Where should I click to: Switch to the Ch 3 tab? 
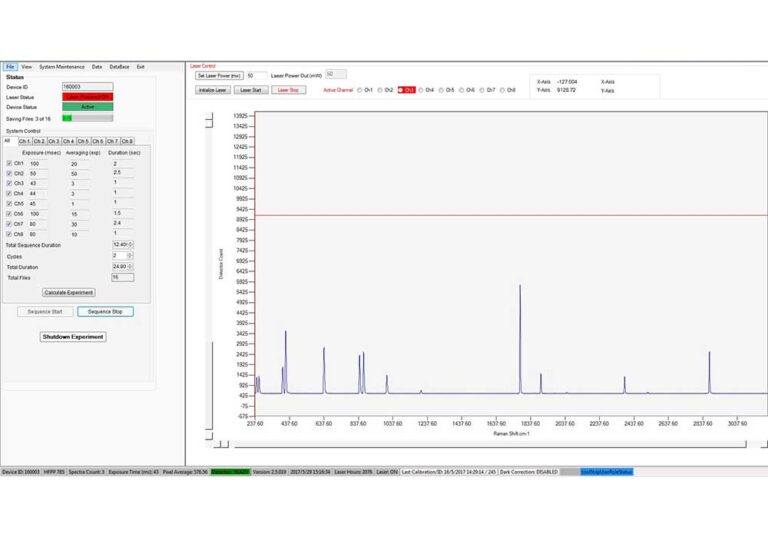click(54, 141)
